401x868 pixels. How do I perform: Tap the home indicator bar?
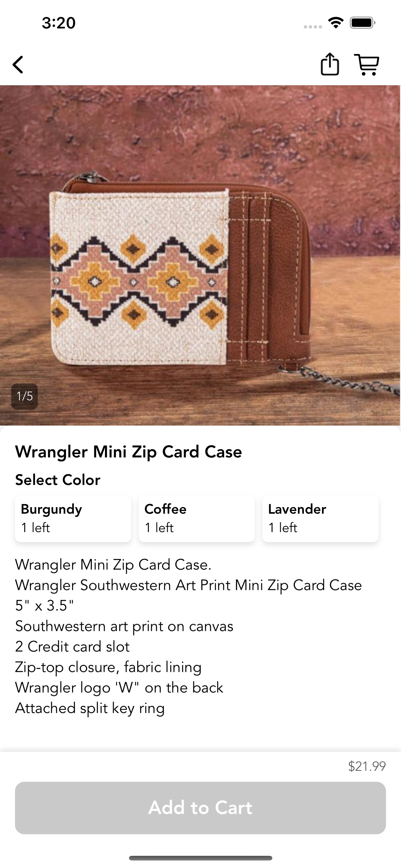[x=200, y=858]
